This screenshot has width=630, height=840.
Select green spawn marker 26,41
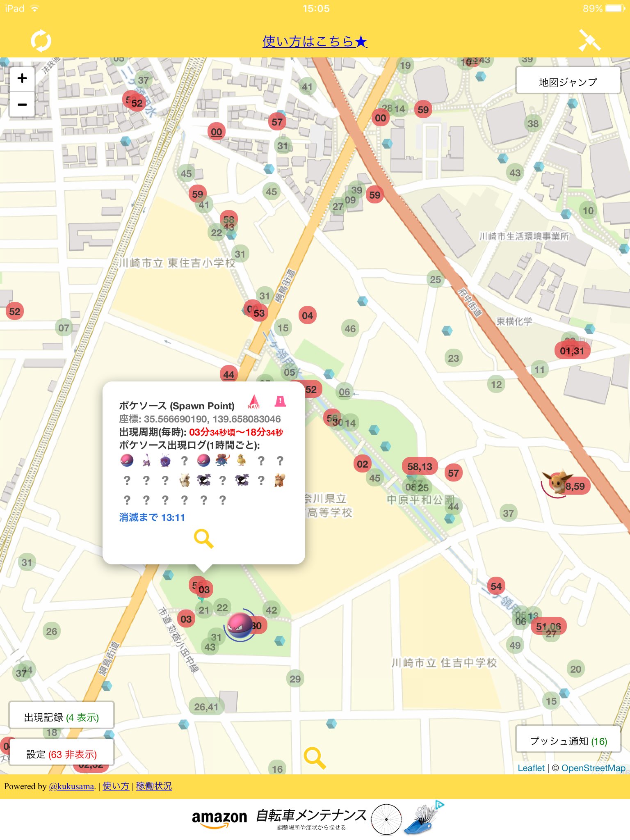tap(206, 707)
